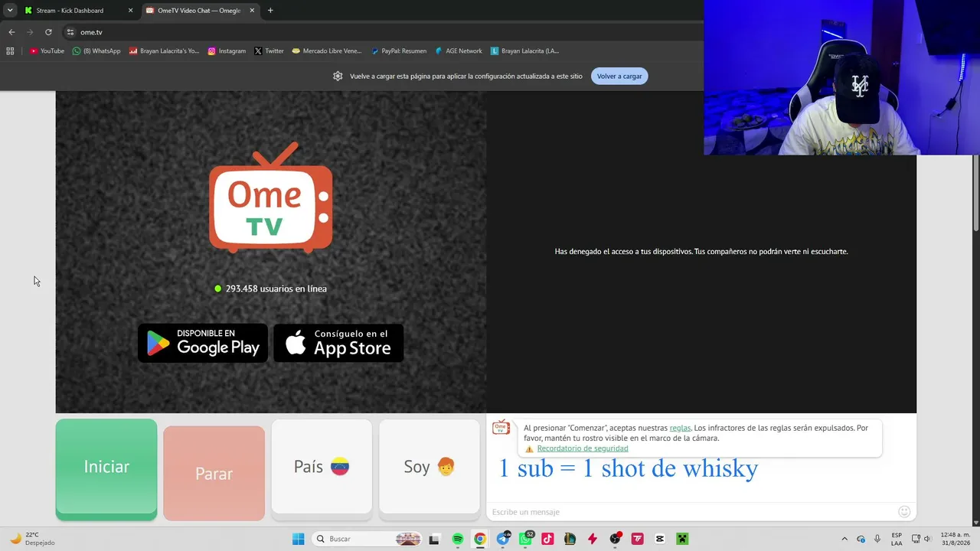Go forward to the next page

[x=30, y=32]
